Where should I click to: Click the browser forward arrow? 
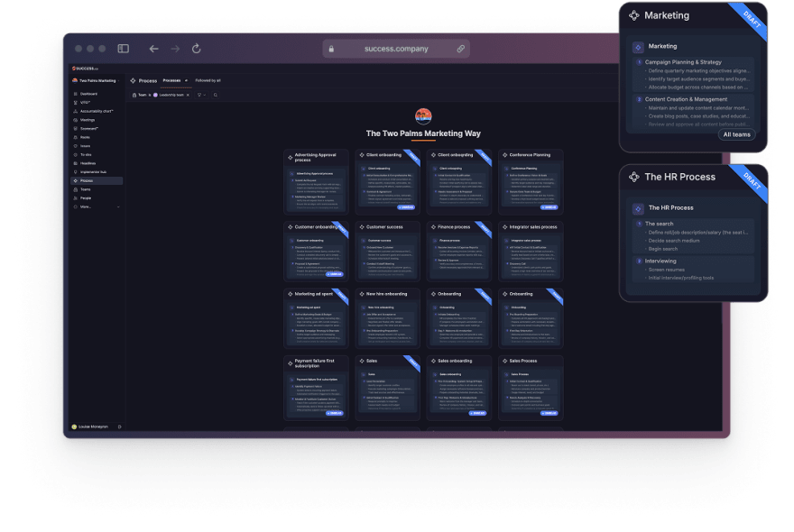tap(175, 49)
